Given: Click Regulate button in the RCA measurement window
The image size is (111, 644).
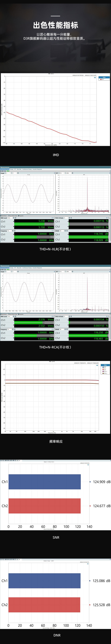Looking at the screenshot, I should click(x=21, y=314).
